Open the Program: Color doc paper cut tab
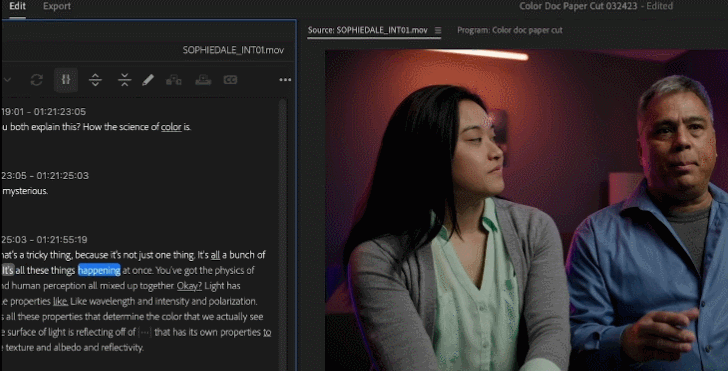Viewport: 728px width, 371px height. pyautogui.click(x=509, y=30)
